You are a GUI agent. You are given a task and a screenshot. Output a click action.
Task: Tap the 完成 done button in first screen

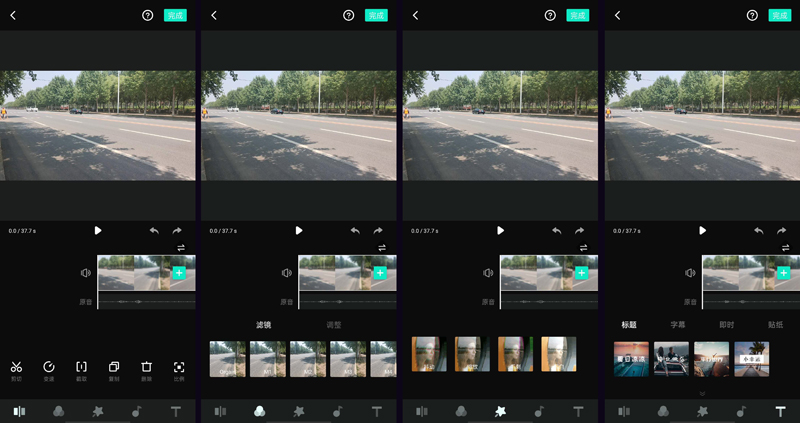pyautogui.click(x=175, y=15)
